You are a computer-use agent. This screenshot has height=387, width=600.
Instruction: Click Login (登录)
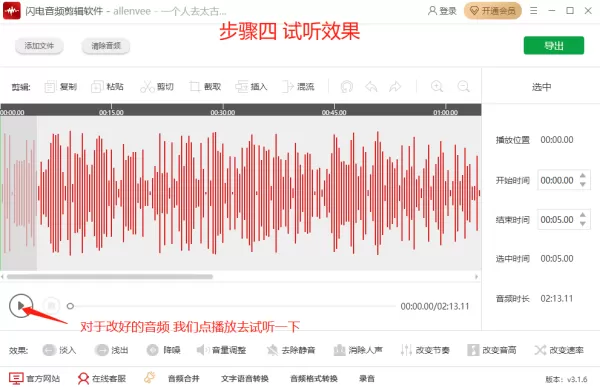442,11
